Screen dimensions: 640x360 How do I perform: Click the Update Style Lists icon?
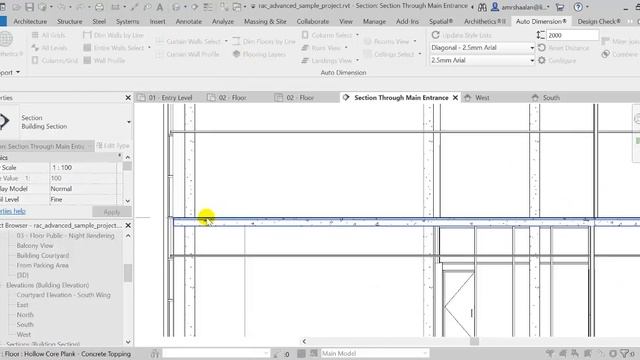436,35
